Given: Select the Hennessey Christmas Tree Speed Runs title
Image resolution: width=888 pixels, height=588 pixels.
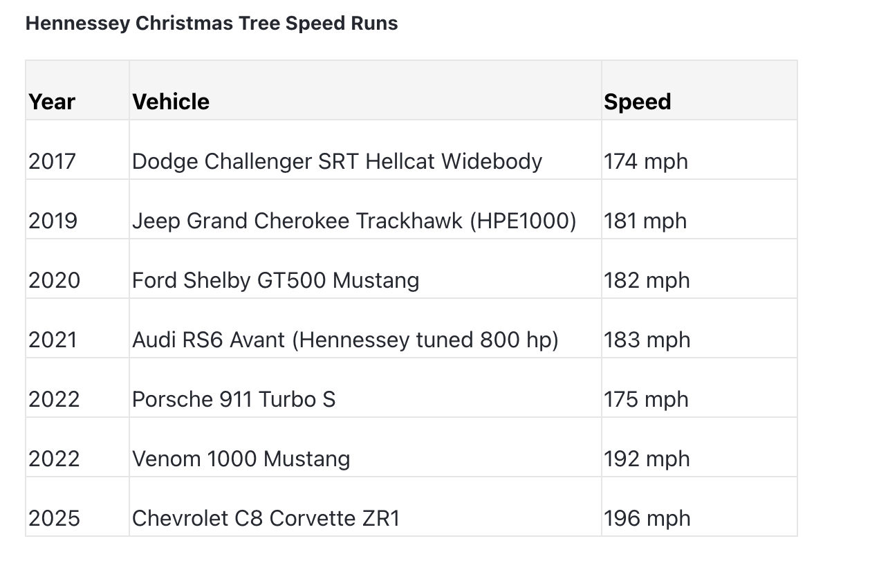Looking at the screenshot, I should click(212, 23).
